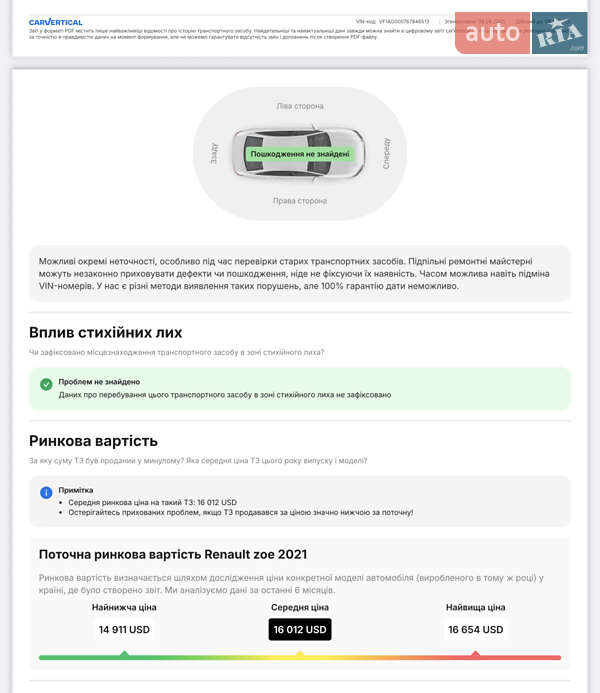Click the green triangle marker on the price bar
This screenshot has width=600, height=693.
click(124, 654)
